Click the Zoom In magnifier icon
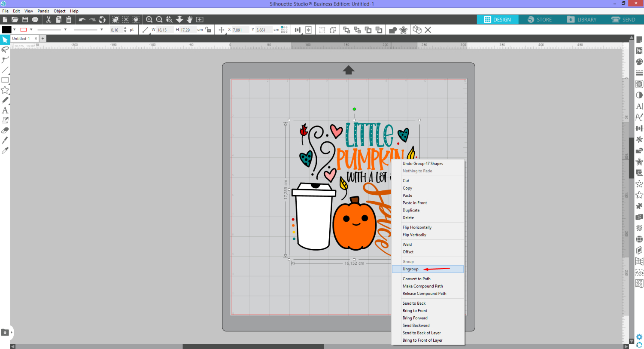Screen dimensions: 644x349 tap(149, 20)
